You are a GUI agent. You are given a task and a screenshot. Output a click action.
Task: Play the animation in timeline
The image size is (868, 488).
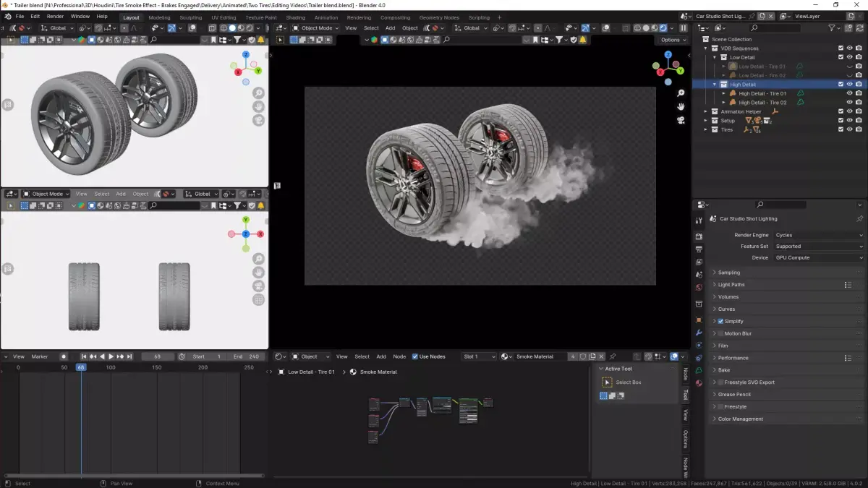tap(111, 356)
